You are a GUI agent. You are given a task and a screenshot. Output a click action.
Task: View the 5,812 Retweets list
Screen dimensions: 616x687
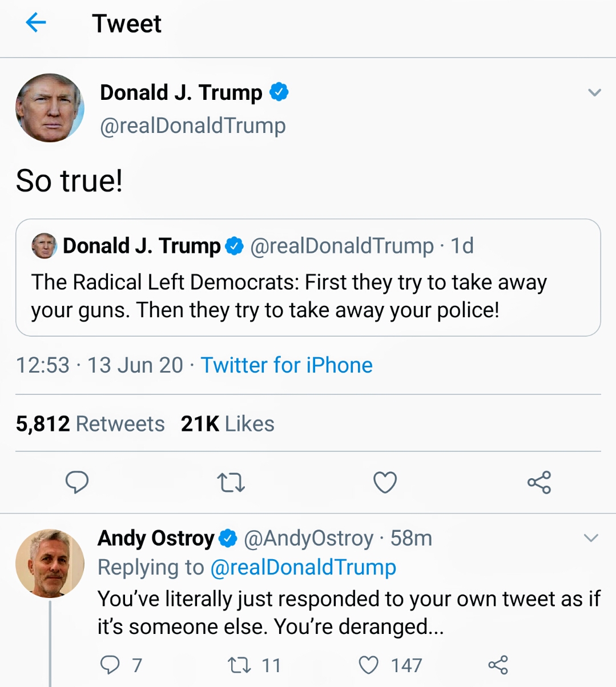90,424
